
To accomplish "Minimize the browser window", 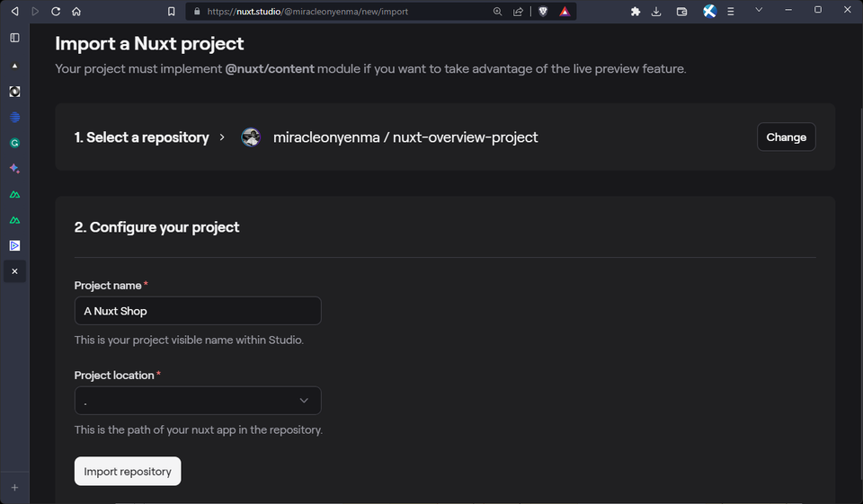I will (788, 9).
